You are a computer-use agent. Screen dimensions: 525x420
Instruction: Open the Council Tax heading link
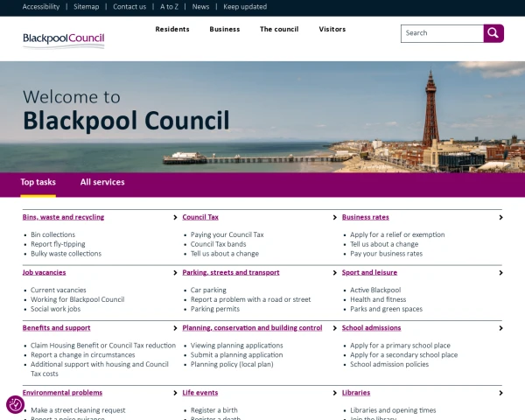click(200, 217)
